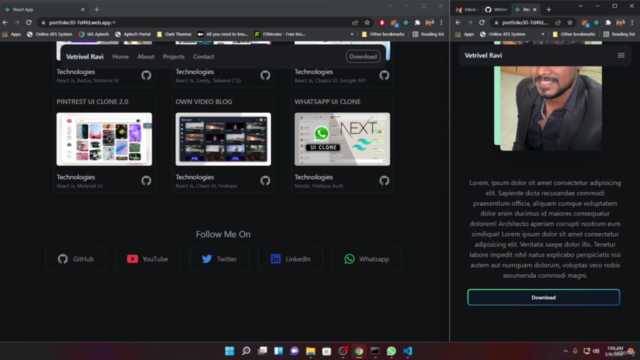The width and height of the screenshot is (640, 360).
Task: Open GitHub icon beside React Js, Chakra UI, Google API
Action: tap(384, 75)
